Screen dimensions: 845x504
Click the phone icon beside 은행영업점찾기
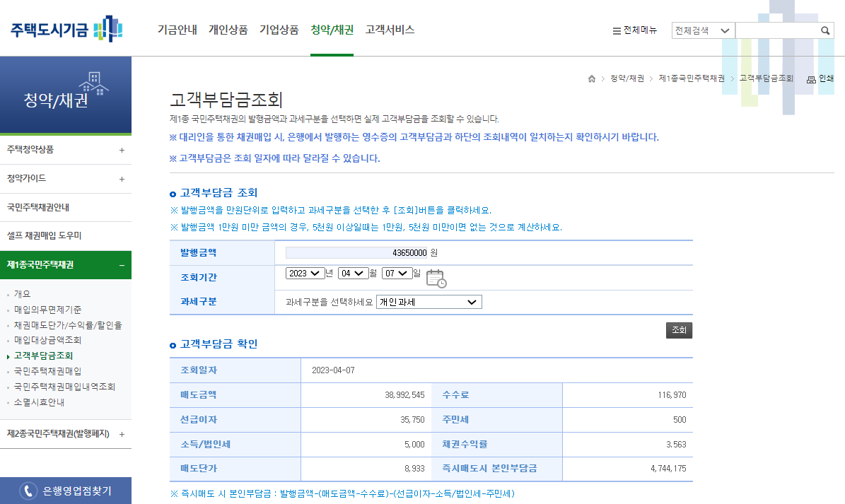coord(26,489)
